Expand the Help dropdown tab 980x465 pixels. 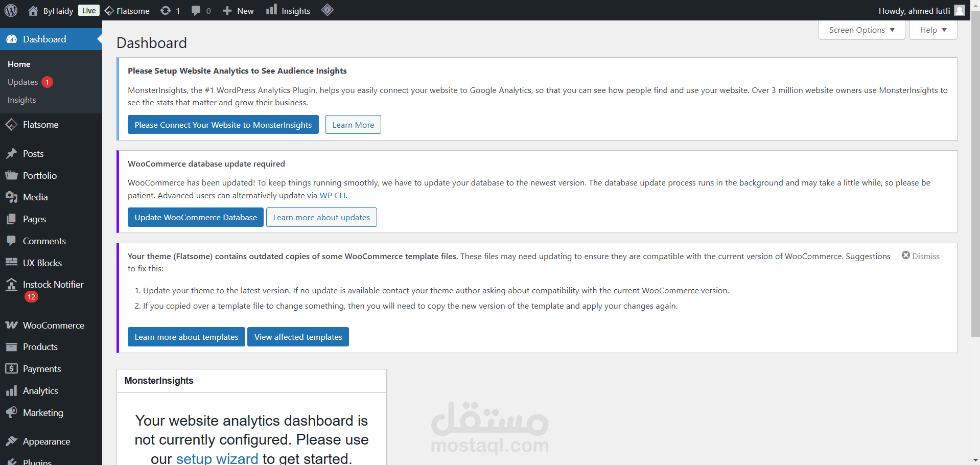(933, 30)
